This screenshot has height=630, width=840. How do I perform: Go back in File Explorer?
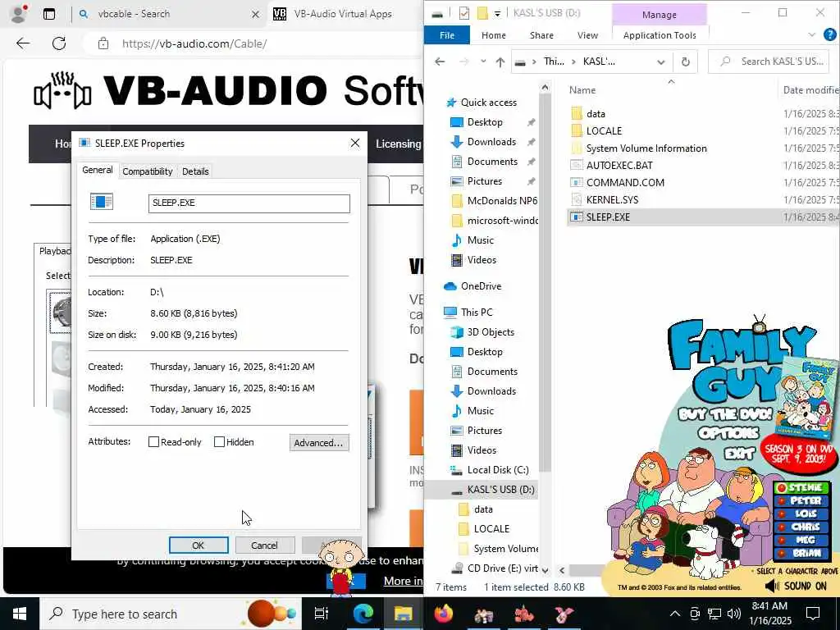pyautogui.click(x=440, y=62)
